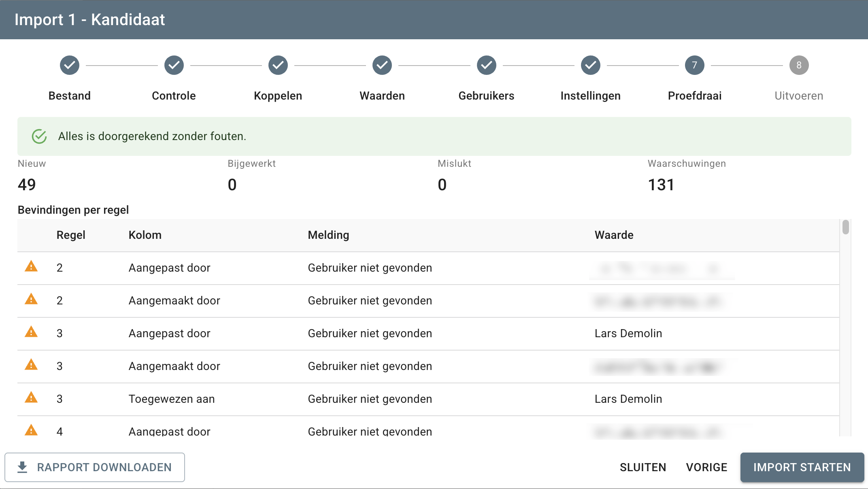Click 'Lars Demolin' in the Toegewezen aan row
The image size is (868, 489).
[x=628, y=399]
